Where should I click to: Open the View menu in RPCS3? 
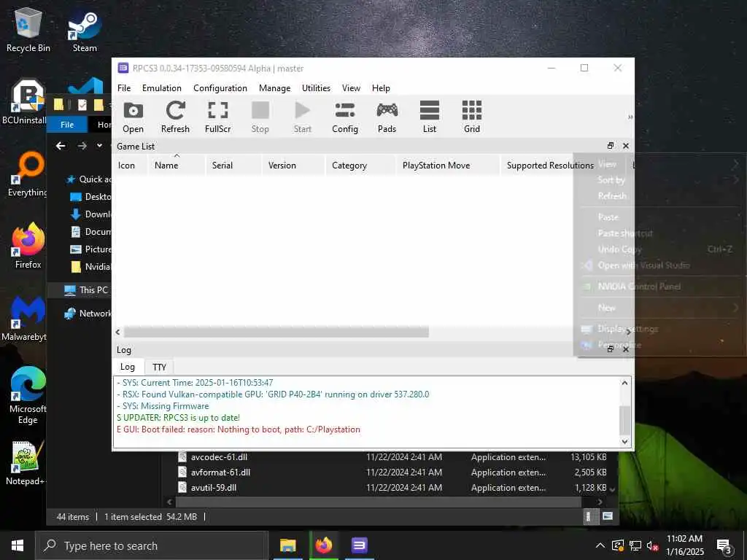pos(351,88)
